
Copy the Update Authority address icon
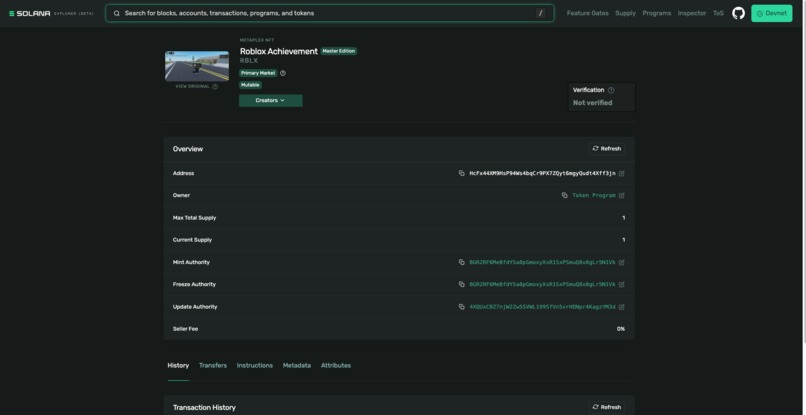click(x=462, y=307)
